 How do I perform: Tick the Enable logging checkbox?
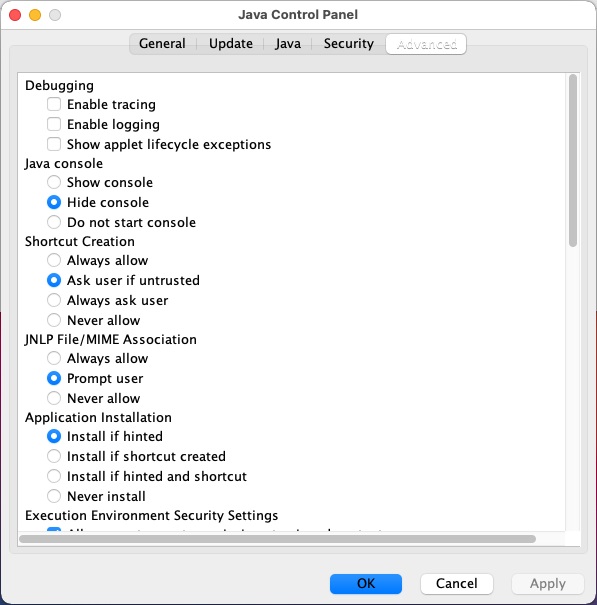click(x=54, y=124)
